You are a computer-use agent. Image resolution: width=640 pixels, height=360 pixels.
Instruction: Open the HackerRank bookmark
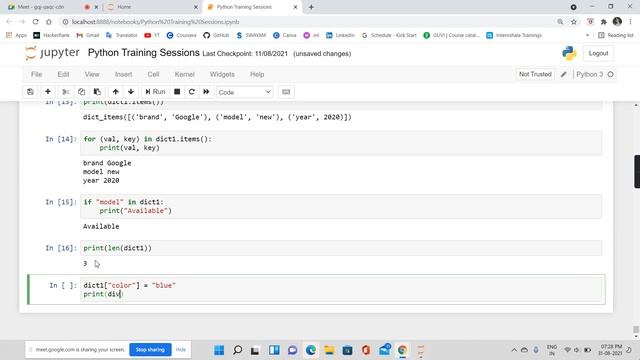pos(51,35)
